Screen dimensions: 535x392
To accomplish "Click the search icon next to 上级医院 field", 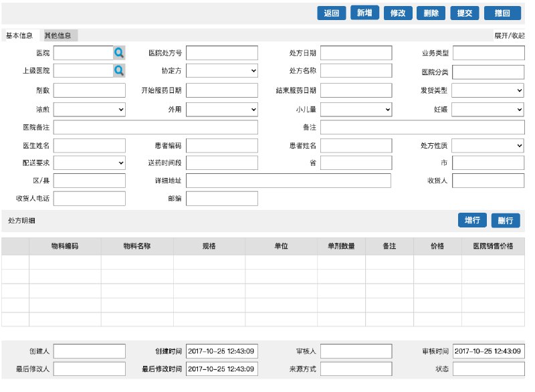I will tap(119, 71).
